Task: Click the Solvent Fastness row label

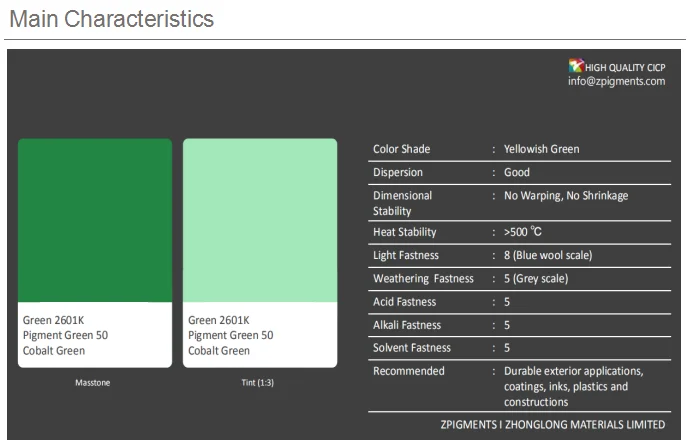Action: tap(412, 348)
